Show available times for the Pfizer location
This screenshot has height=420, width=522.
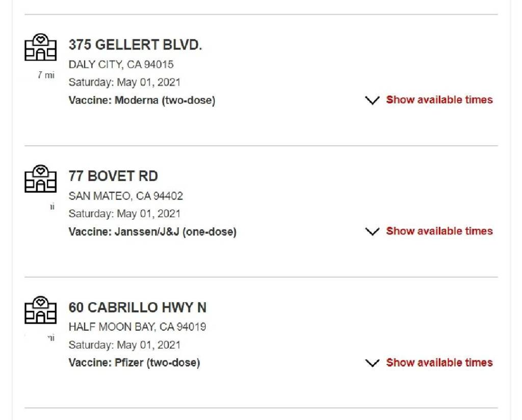click(439, 363)
